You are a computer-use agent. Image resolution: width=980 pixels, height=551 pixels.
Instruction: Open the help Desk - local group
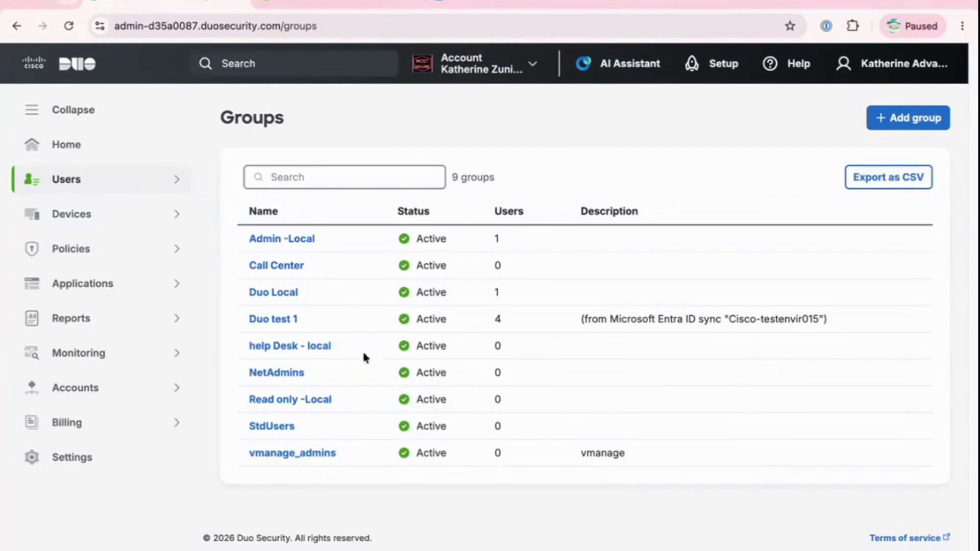(x=290, y=346)
